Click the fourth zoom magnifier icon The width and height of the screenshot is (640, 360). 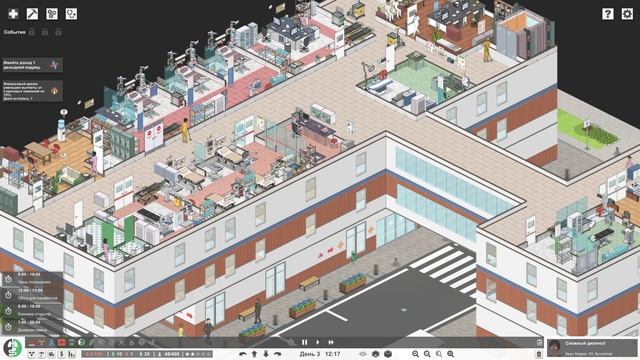451,354
